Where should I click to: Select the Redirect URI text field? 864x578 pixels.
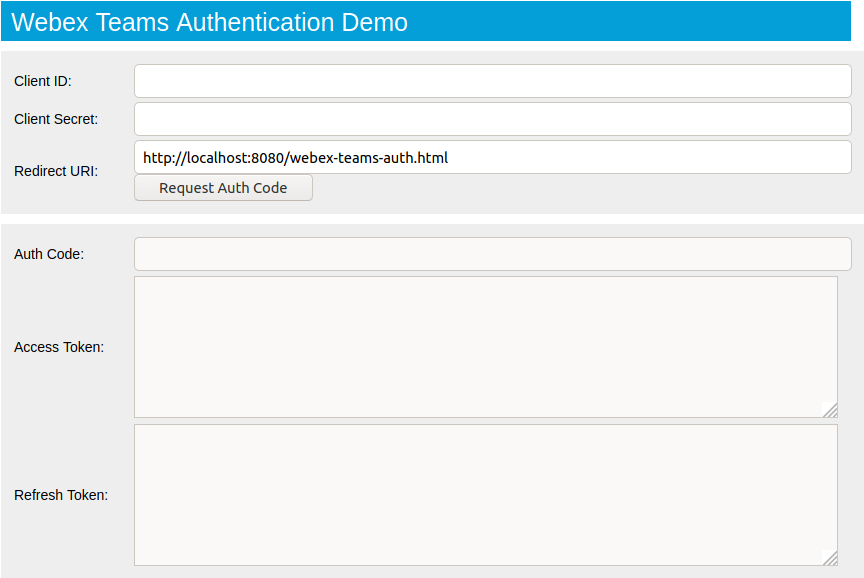(x=493, y=157)
